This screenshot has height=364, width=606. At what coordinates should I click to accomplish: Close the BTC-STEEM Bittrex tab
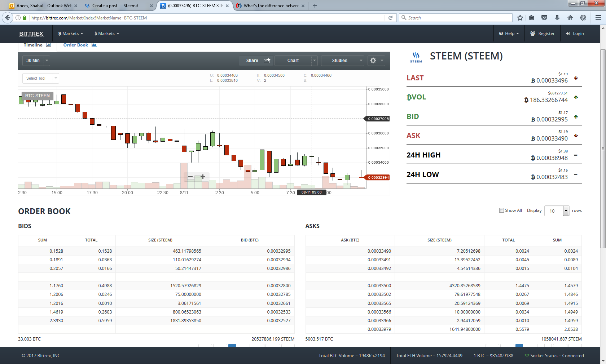(x=227, y=6)
